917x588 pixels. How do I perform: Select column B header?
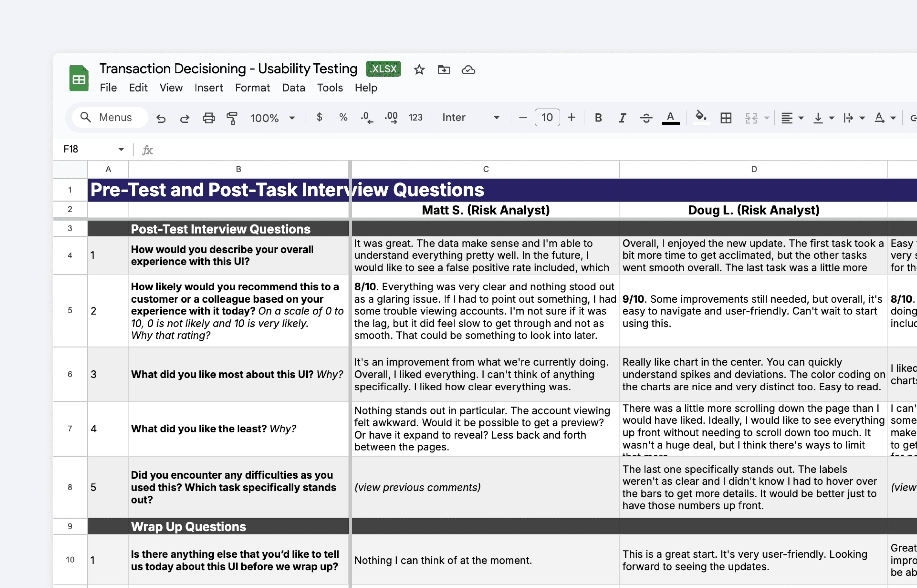[x=238, y=169]
